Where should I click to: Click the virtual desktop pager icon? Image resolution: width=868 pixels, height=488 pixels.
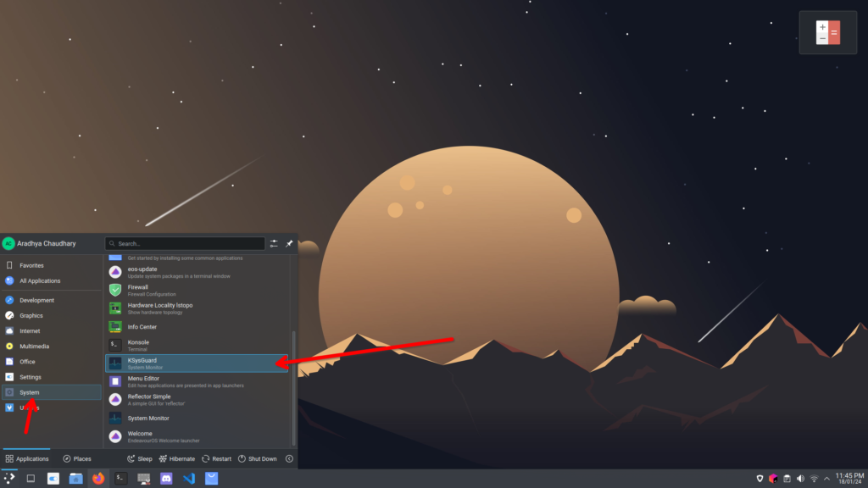pyautogui.click(x=31, y=479)
